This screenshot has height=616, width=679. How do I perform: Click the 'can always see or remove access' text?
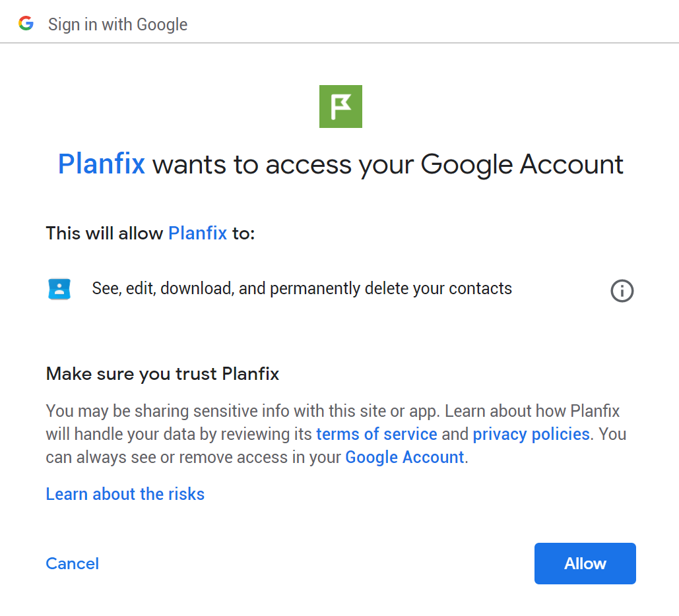(x=193, y=458)
